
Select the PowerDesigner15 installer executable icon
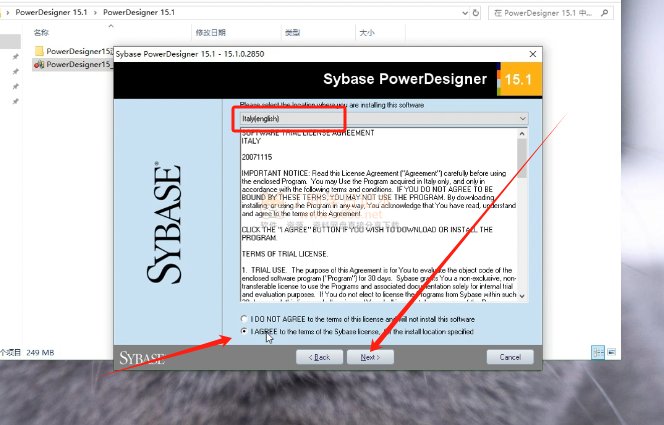38,64
